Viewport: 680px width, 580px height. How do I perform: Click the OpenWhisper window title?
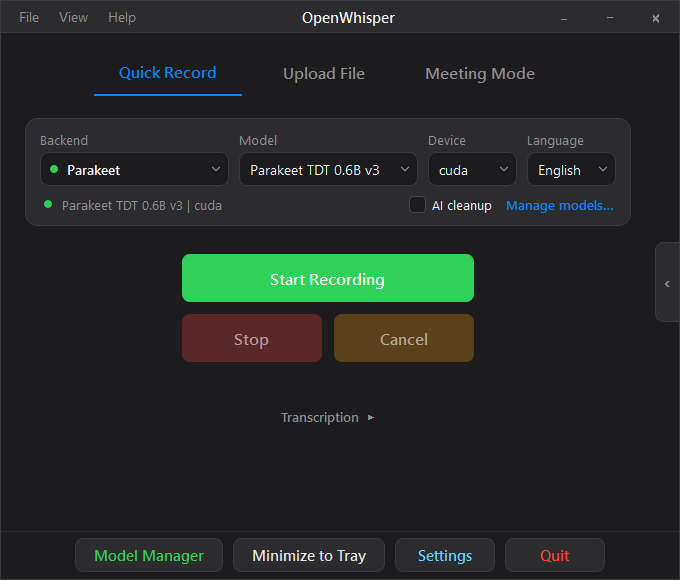tap(348, 18)
